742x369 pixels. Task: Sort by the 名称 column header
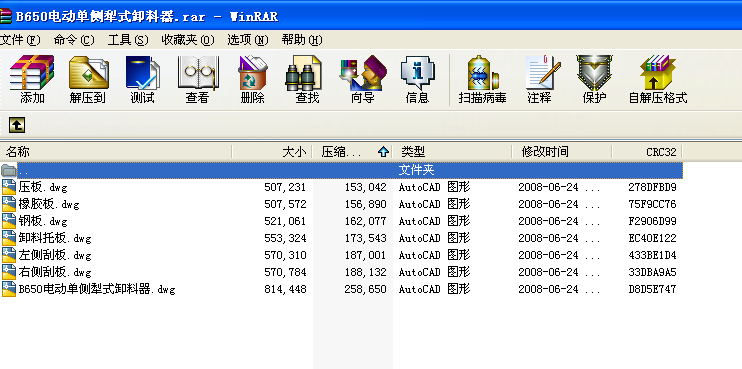pyautogui.click(x=116, y=152)
